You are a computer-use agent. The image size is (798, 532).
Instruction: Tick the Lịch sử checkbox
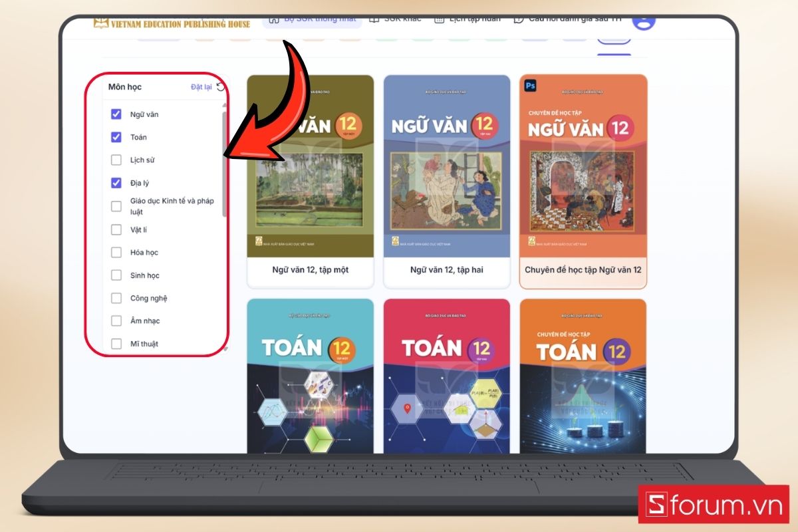click(116, 160)
